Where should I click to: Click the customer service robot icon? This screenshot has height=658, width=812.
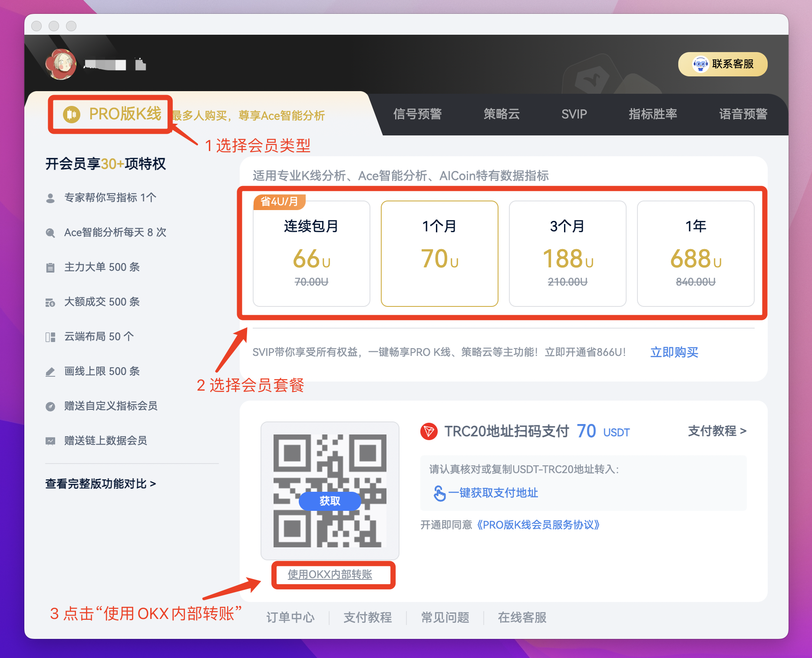point(700,64)
